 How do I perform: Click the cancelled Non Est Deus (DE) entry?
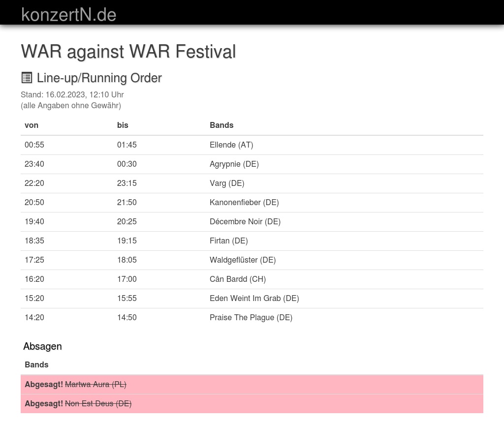pos(98,403)
